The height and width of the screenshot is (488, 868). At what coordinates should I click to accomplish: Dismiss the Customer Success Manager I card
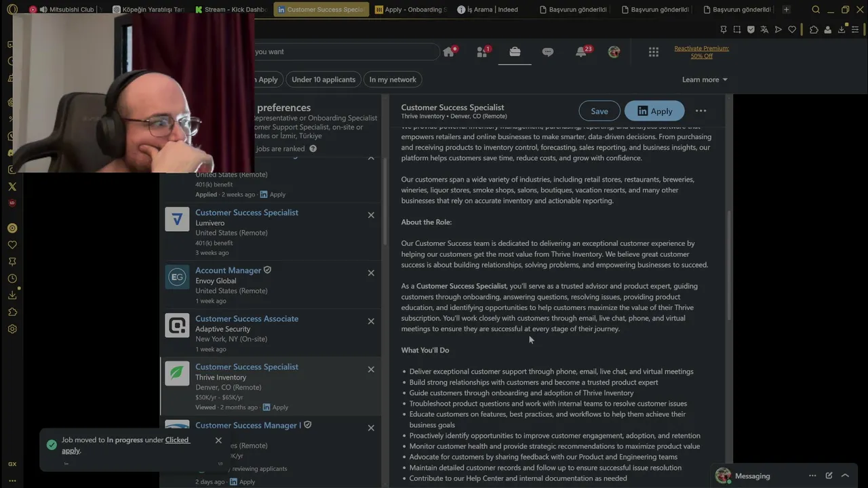371,428
